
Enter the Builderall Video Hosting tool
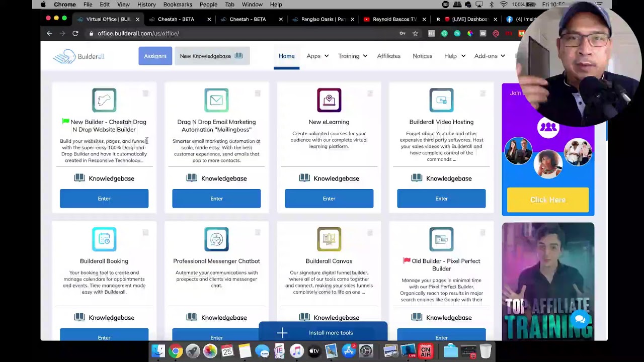coord(441,199)
